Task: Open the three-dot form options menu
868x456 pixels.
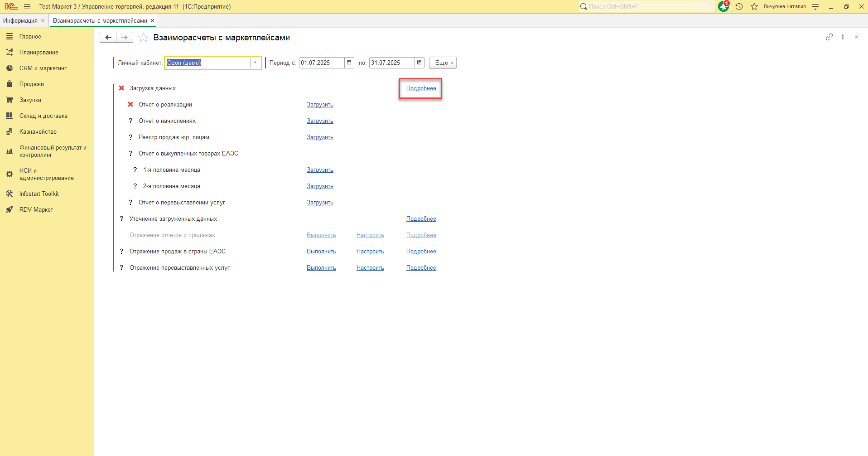Action: [x=843, y=37]
